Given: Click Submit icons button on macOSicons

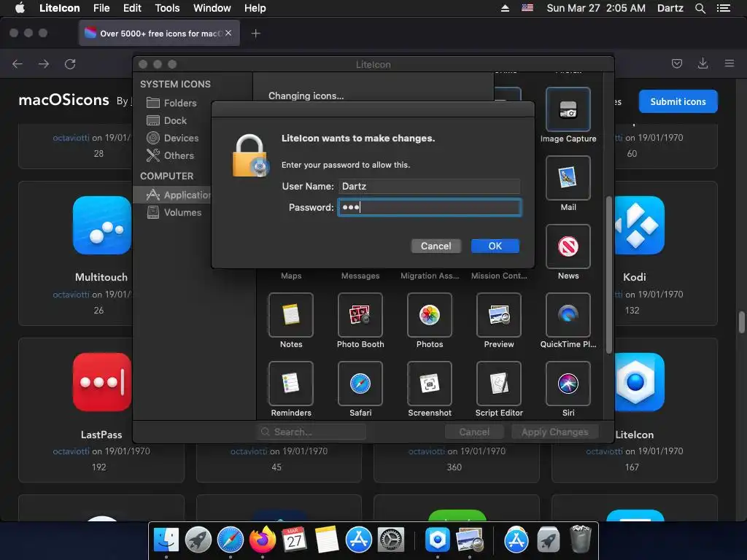Looking at the screenshot, I should click(678, 101).
